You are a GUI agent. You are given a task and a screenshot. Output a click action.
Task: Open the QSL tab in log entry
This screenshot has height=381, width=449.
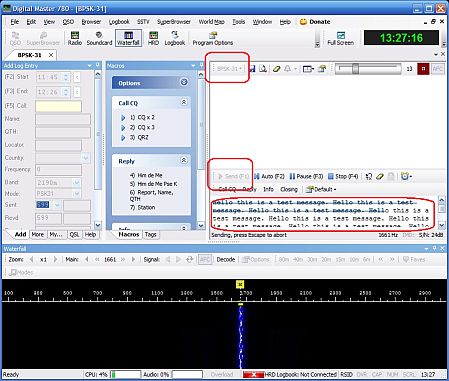74,235
